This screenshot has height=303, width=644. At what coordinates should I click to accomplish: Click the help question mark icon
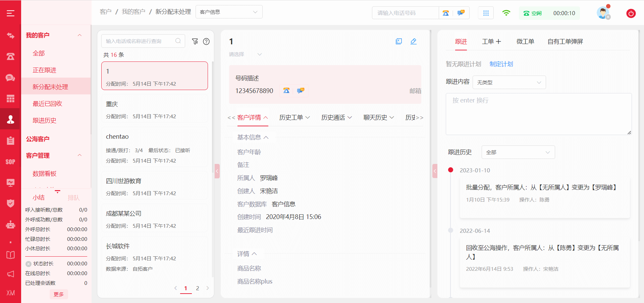206,41
